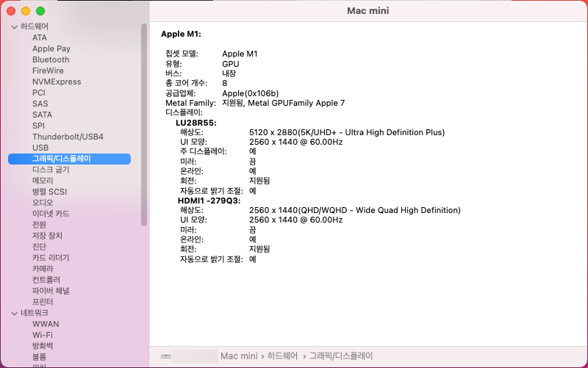This screenshot has width=588, height=368.
Task: Click the Mac mini window title
Action: point(368,11)
